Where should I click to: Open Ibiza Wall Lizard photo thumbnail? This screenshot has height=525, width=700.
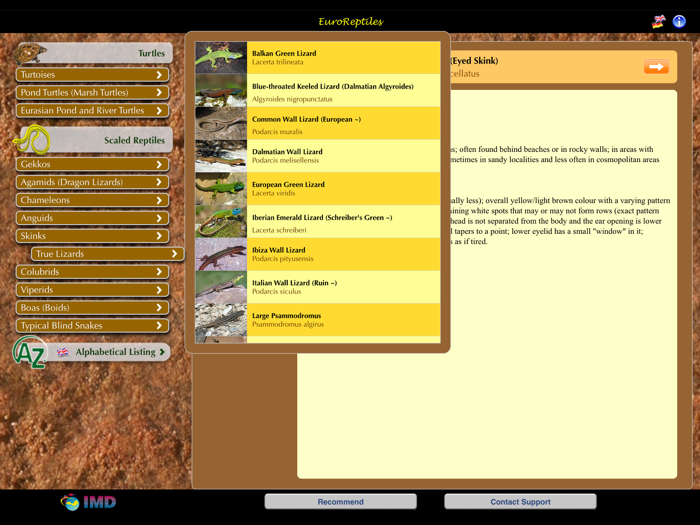221,254
